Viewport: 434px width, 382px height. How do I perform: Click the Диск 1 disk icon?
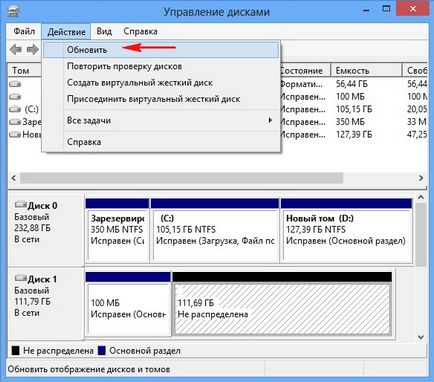click(21, 277)
